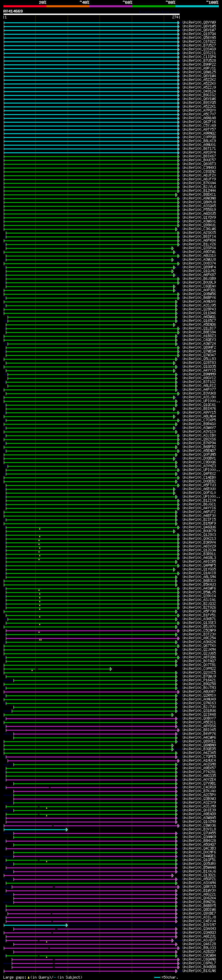The width and height of the screenshot is (222, 980).
Task: Open hit UniRef100_C1IGP4
Action: coord(199,57)
